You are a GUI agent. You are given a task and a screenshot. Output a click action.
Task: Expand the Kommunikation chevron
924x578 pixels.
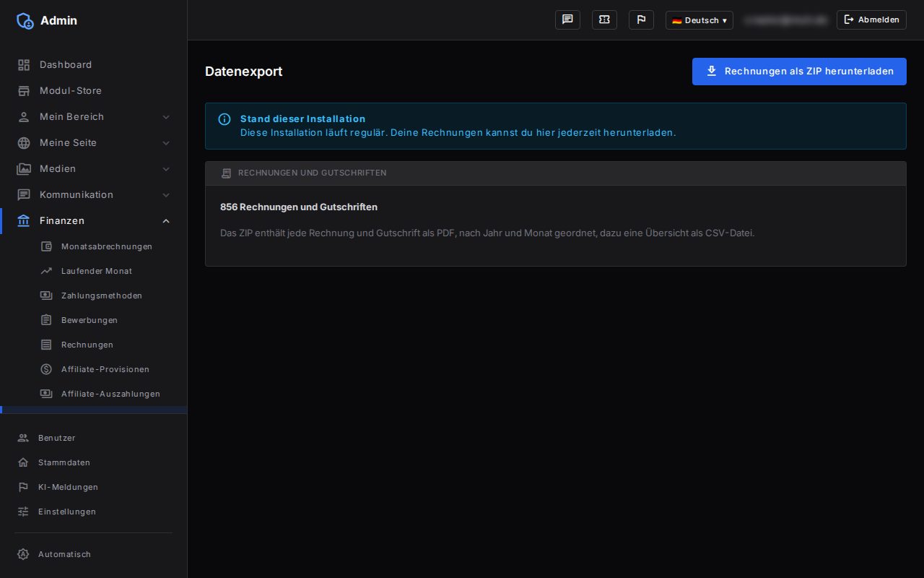pos(166,194)
